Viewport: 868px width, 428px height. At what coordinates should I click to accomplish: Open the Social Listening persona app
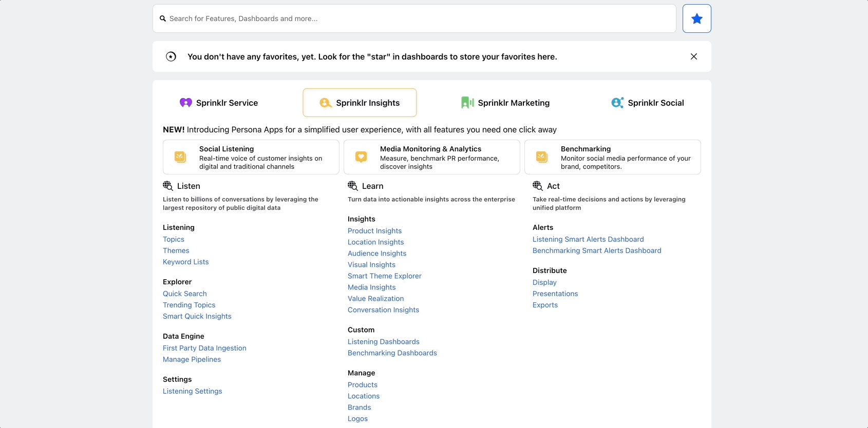click(x=251, y=157)
